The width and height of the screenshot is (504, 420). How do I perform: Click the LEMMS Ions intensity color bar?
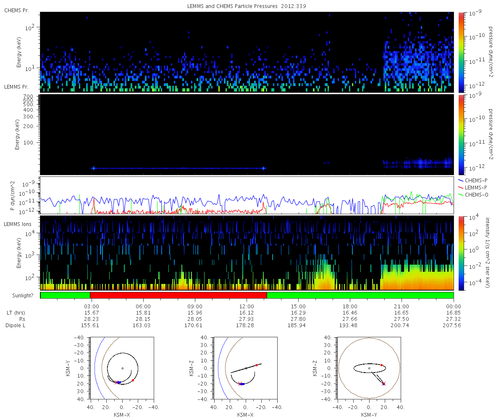(461, 253)
